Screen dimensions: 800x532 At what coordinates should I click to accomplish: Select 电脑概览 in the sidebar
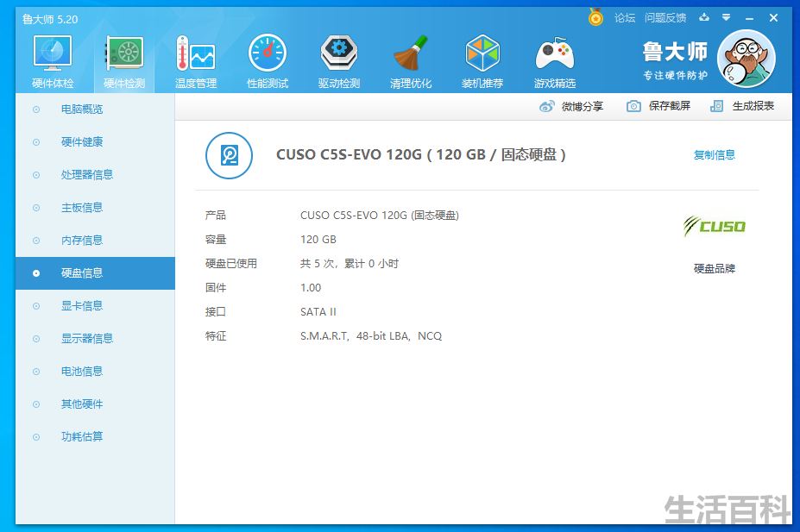tap(95, 109)
